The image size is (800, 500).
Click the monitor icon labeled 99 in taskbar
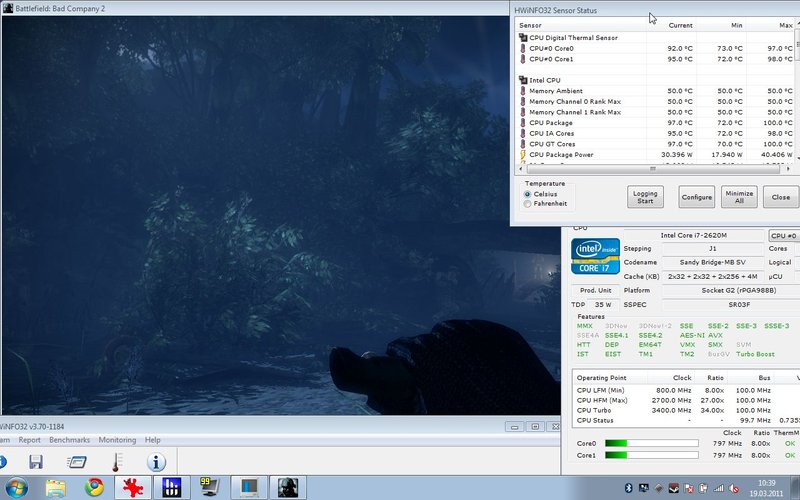click(209, 488)
